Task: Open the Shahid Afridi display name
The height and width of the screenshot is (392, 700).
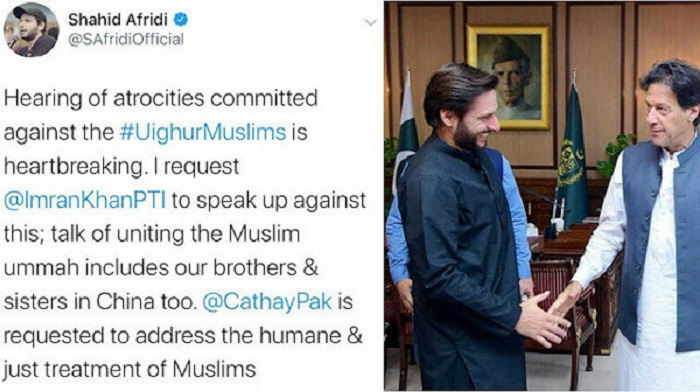Action: pos(118,20)
